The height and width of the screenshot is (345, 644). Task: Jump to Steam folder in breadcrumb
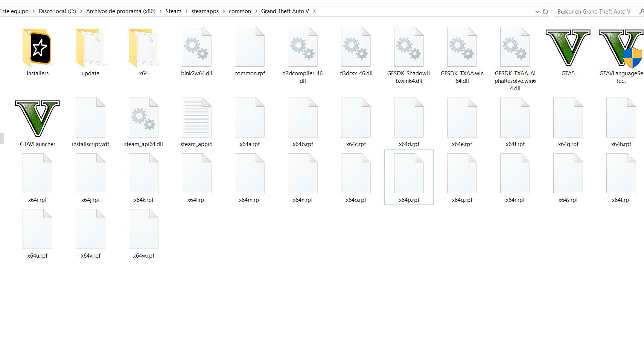pyautogui.click(x=173, y=11)
